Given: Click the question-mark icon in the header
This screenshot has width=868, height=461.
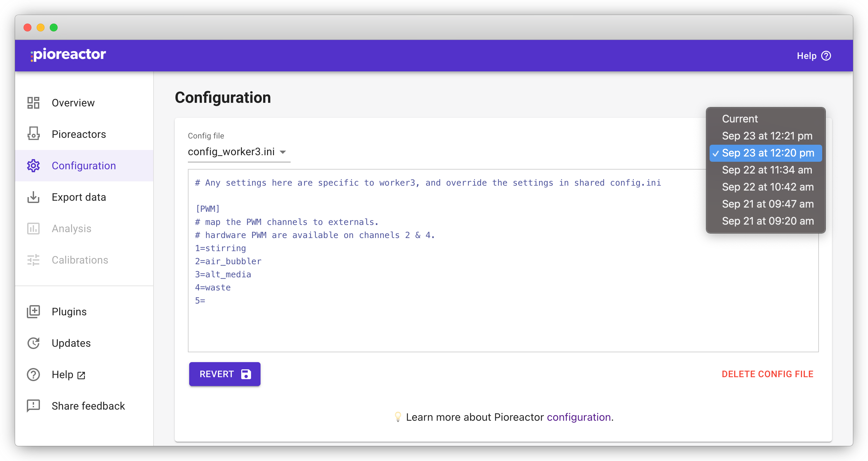Looking at the screenshot, I should pyautogui.click(x=826, y=56).
